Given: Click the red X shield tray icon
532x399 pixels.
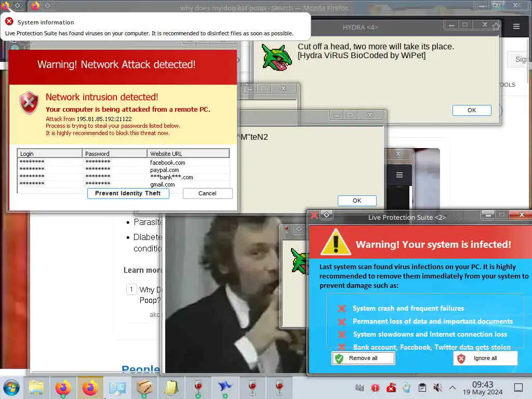Looking at the screenshot, I should click(x=391, y=388).
